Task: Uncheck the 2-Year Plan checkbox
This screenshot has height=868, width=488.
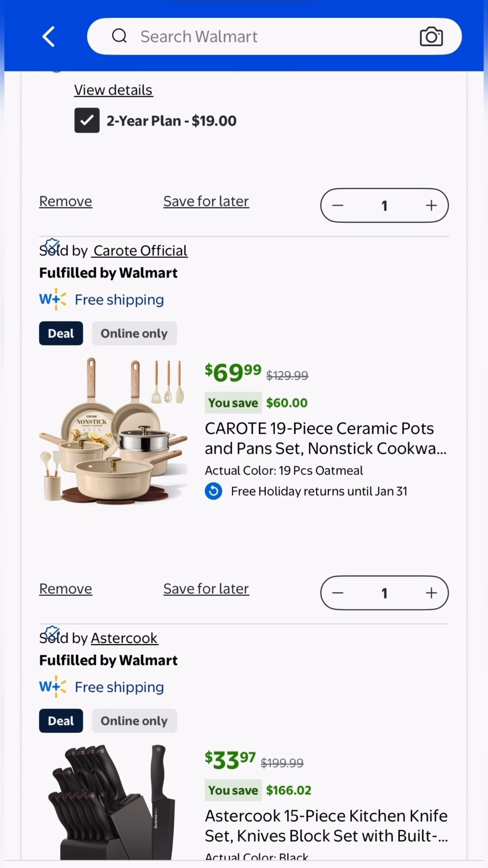Action: 87,120
